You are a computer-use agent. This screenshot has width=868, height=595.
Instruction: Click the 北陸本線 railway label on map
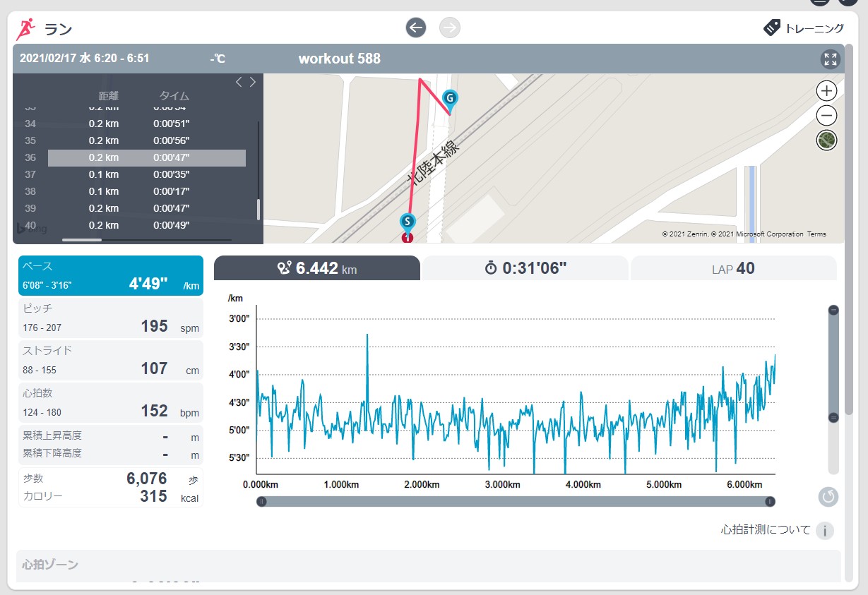[434, 164]
